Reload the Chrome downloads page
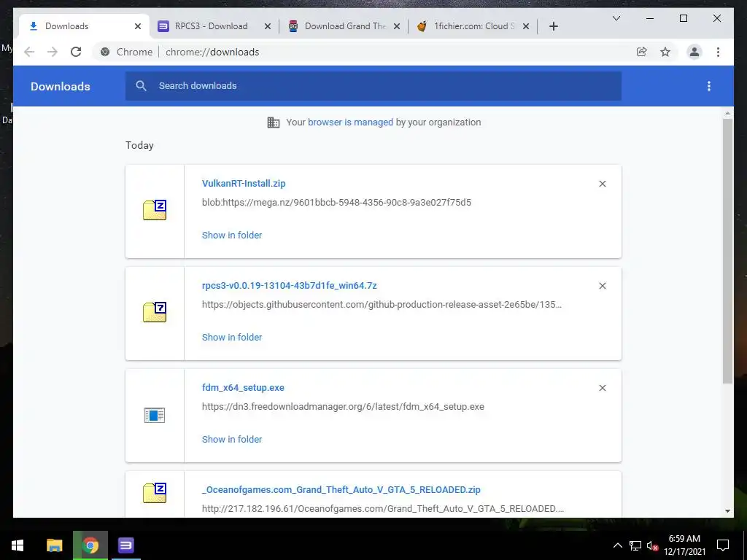Viewport: 747px width, 560px height. [x=76, y=52]
